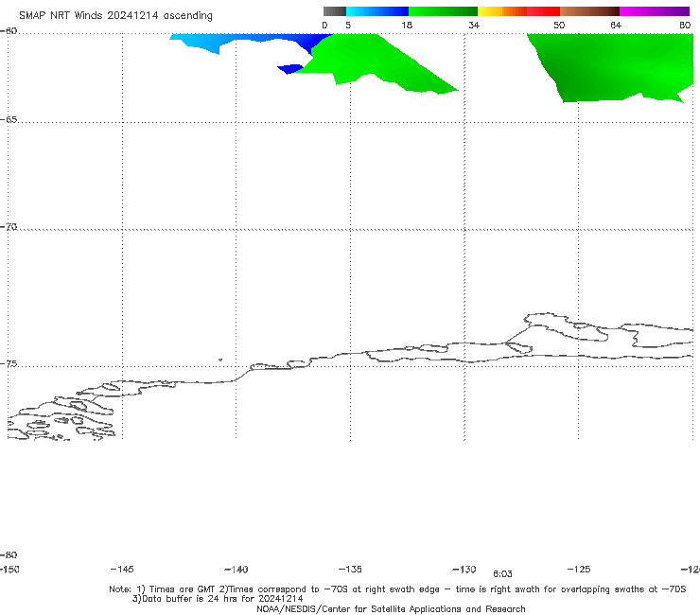The width and height of the screenshot is (700, 615).
Task: Click the latitude label '-65'
Action: point(9,120)
